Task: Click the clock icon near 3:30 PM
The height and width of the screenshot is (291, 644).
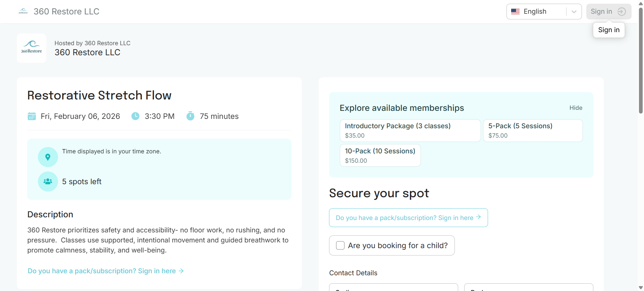Action: pos(136,116)
